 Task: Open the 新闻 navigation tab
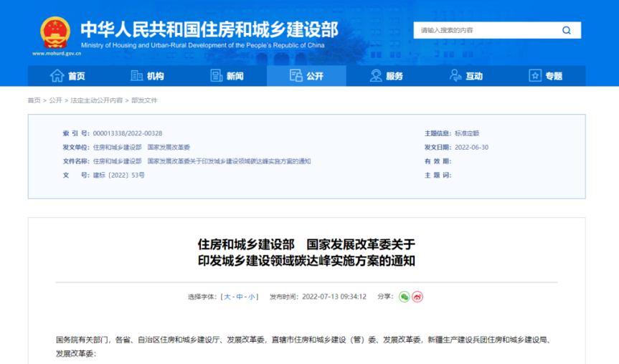pyautogui.click(x=227, y=76)
